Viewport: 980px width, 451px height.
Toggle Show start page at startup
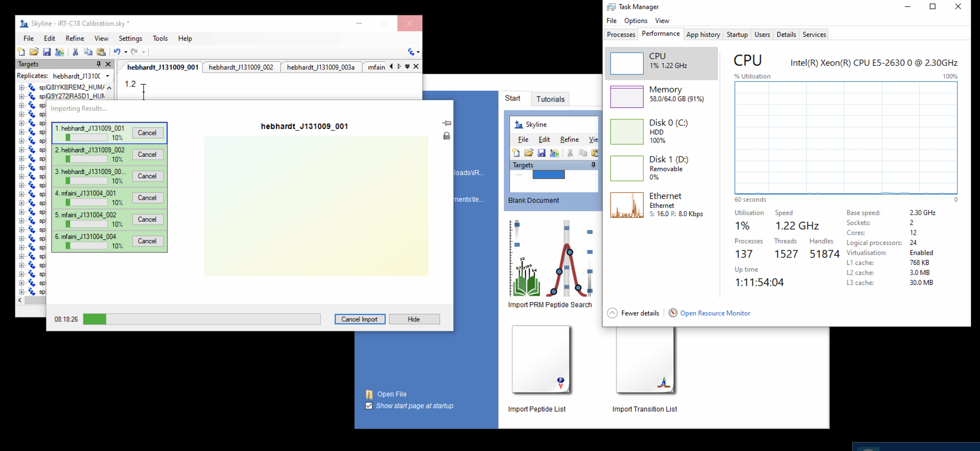click(x=369, y=406)
